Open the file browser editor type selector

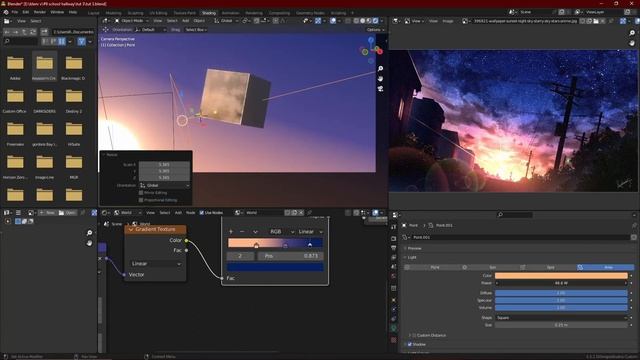point(7,21)
